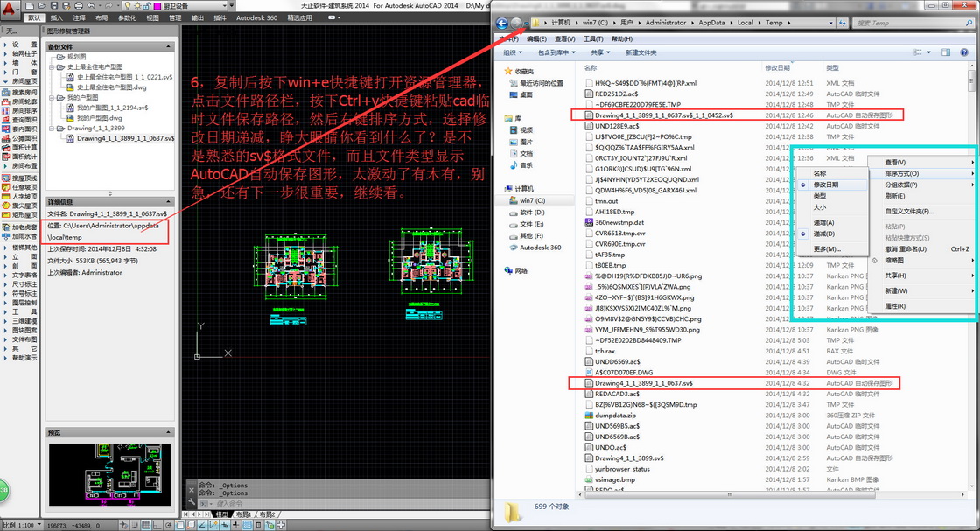Toggle the layer freeze sun icon
The image size is (980, 531).
(x=136, y=5)
